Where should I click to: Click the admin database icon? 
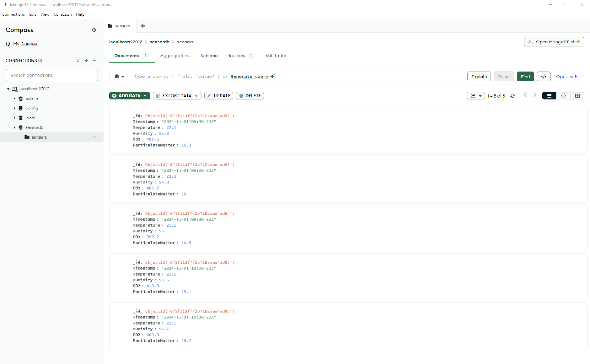coord(21,99)
